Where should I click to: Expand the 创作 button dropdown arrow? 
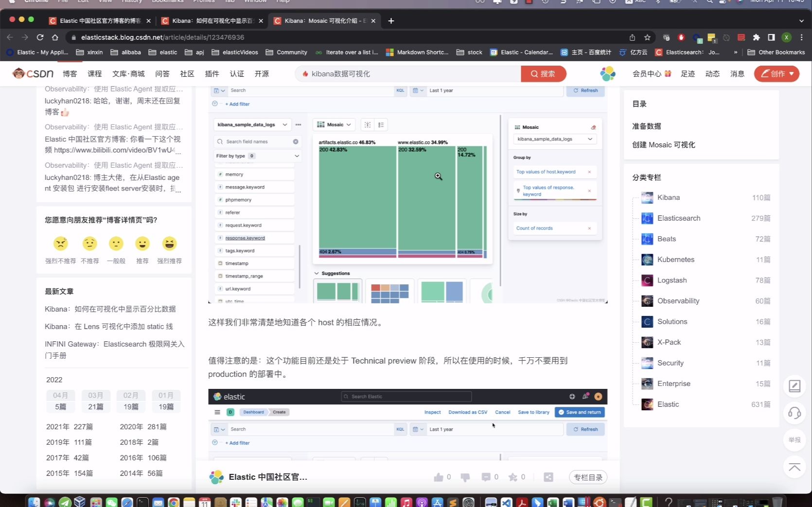pos(790,73)
